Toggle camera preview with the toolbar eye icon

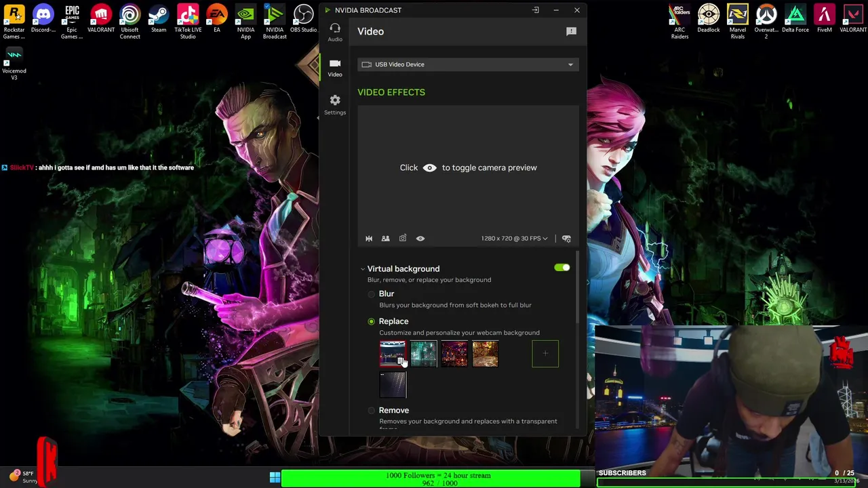pyautogui.click(x=420, y=239)
